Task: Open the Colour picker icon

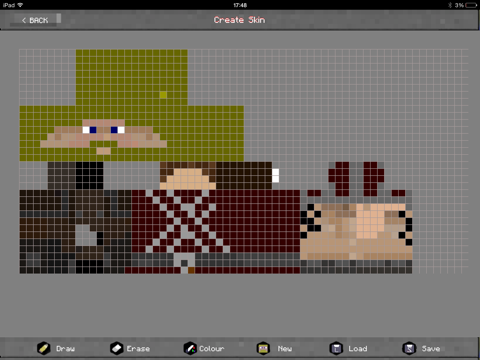Action: click(190, 348)
